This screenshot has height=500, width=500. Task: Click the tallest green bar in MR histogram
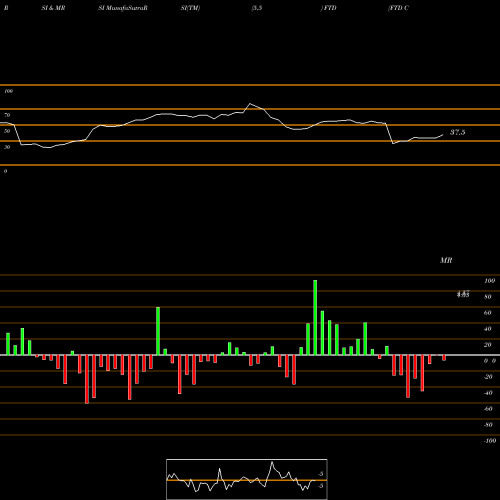315,318
